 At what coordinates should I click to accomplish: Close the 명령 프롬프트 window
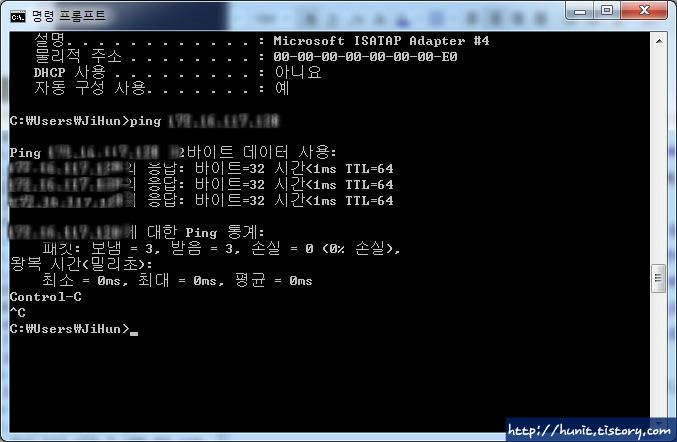(644, 10)
